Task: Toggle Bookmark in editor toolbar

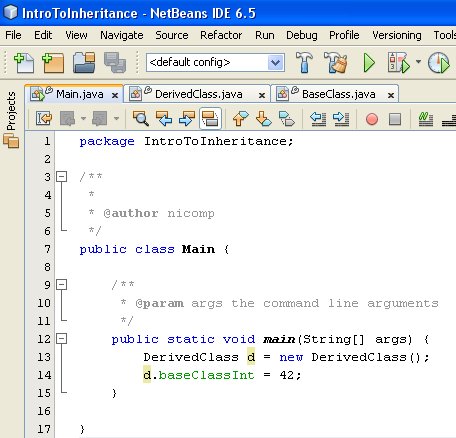Action: 287,119
